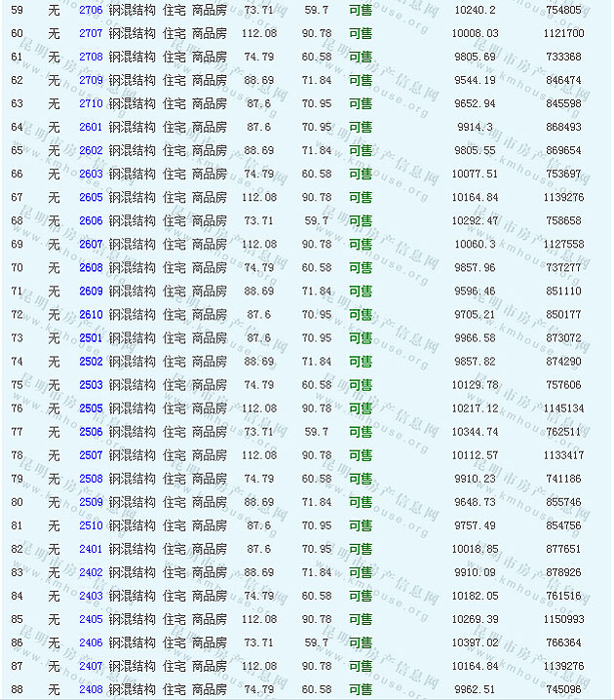Click the 2606 room link
Viewport: 614px width, 700px height.
pos(91,220)
